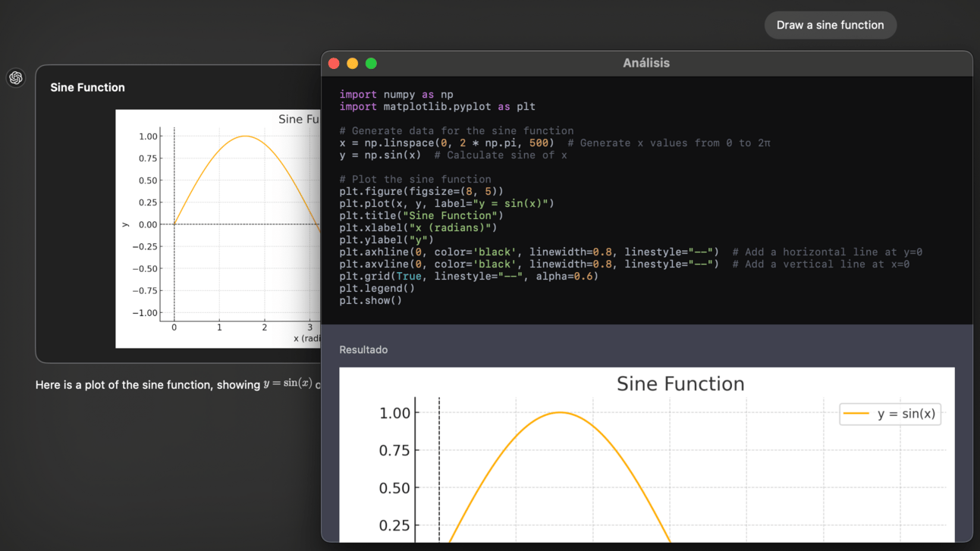Click the 'import numpy as np' code line

tap(396, 95)
